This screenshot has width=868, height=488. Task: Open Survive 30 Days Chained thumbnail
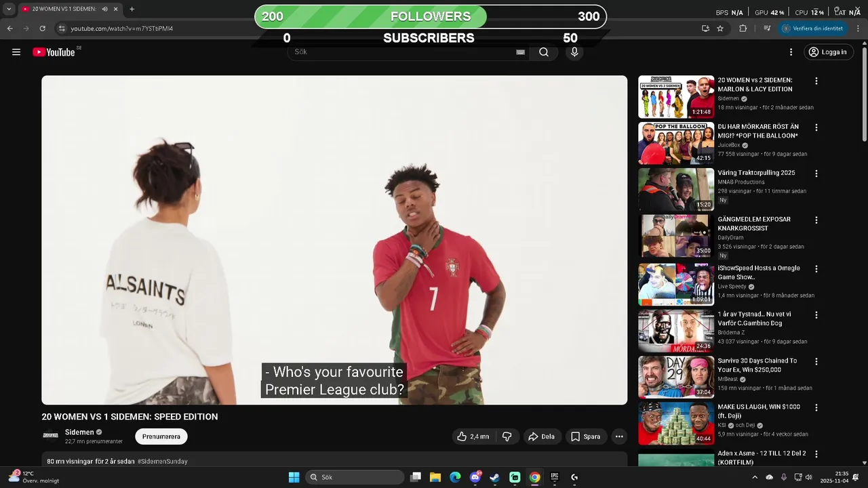tap(676, 377)
